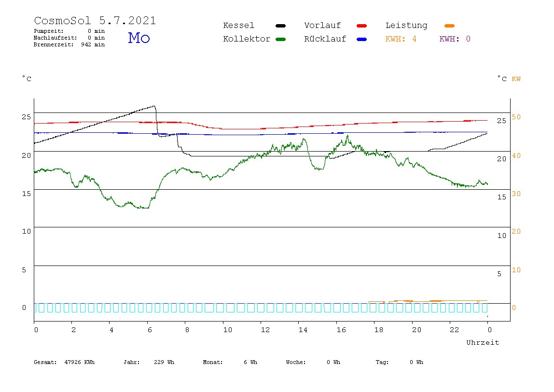Select the "Vorlauf" legend label
This screenshot has width=554, height=392.
click(x=322, y=26)
